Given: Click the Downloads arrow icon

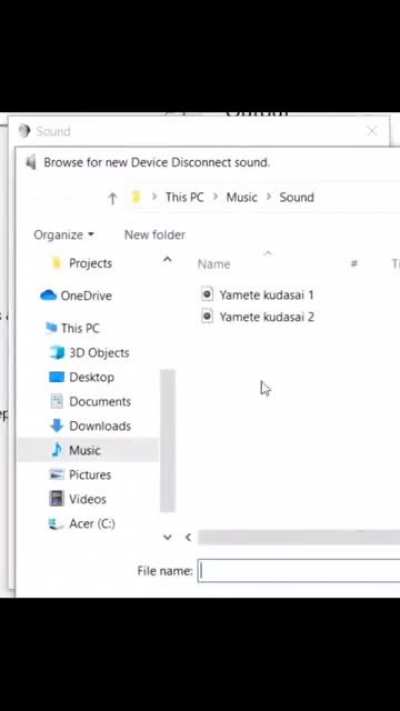Looking at the screenshot, I should click(57, 426).
